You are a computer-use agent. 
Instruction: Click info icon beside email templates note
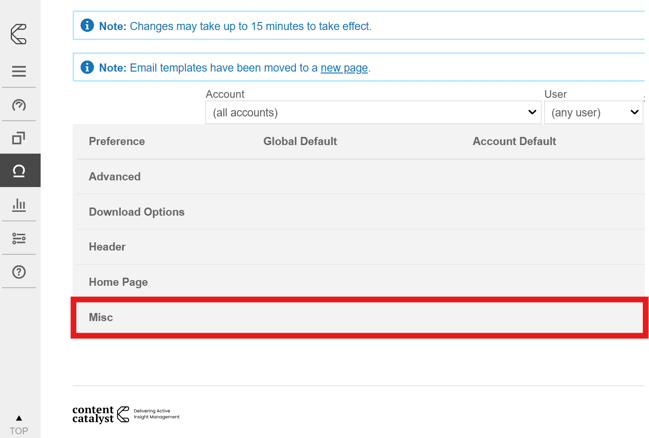pos(87,67)
